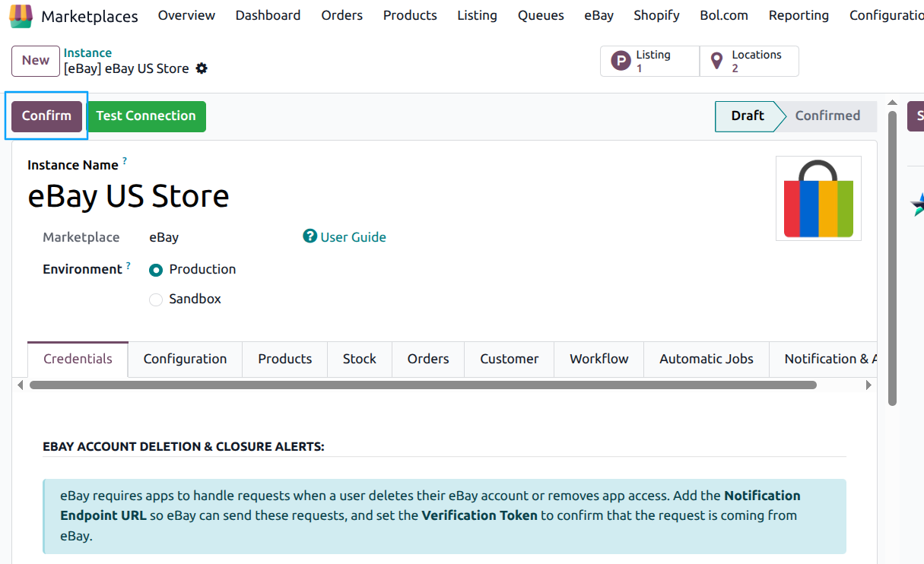Image resolution: width=924 pixels, height=564 pixels.
Task: Open the Configuration top menu
Action: (887, 15)
